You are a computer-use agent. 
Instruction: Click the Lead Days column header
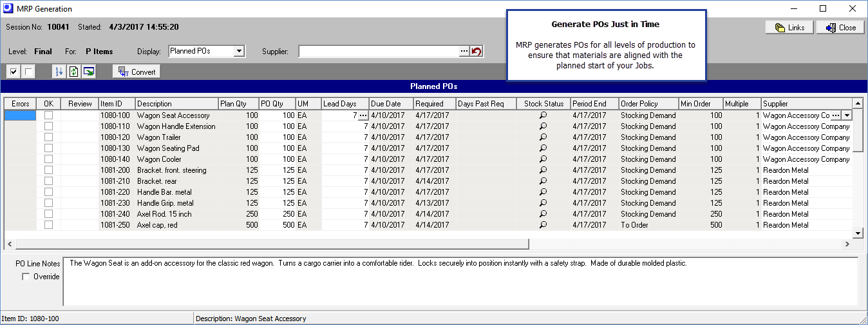(346, 104)
